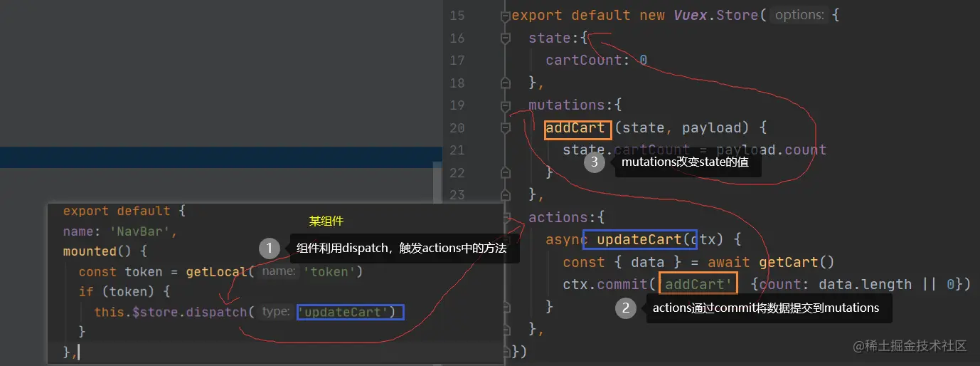Click the fold end marker on line 23
980x366 pixels.
tap(505, 194)
